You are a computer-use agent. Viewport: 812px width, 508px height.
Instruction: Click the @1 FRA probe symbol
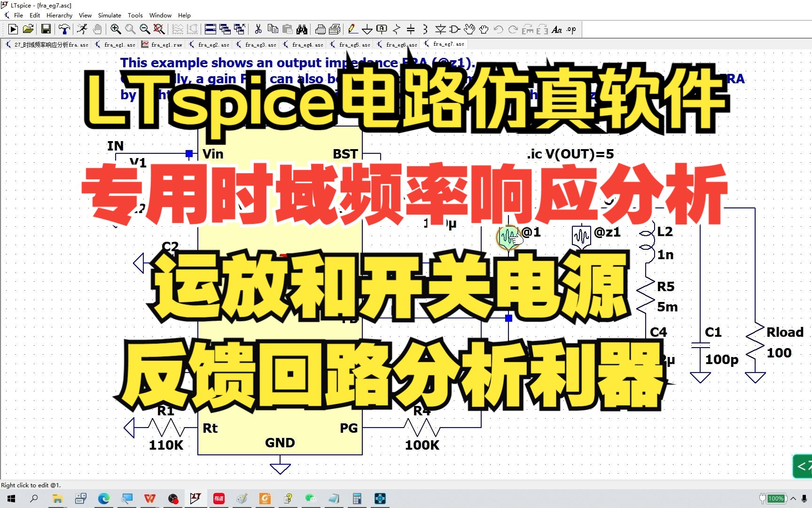pyautogui.click(x=508, y=237)
